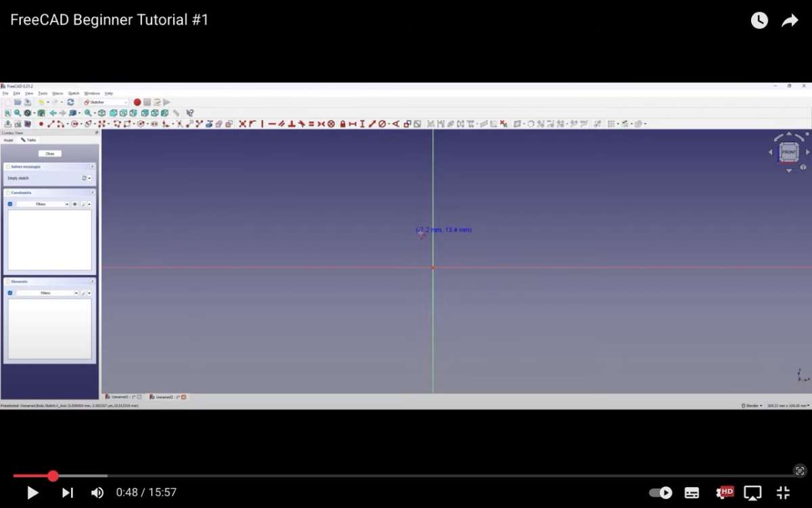Image resolution: width=812 pixels, height=508 pixels.
Task: Open the Blender navigation style dropdown
Action: (752, 406)
